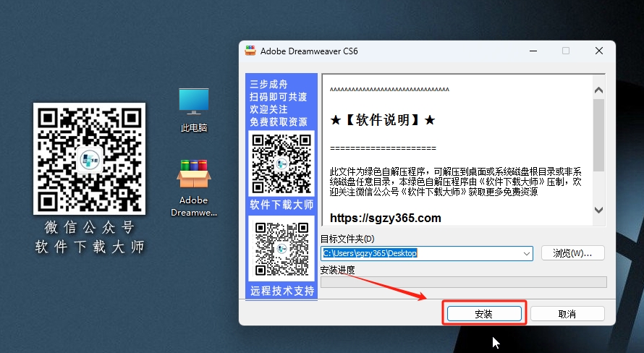Expand the destination folder dropdown arrow
The height and width of the screenshot is (353, 644).
tap(527, 254)
